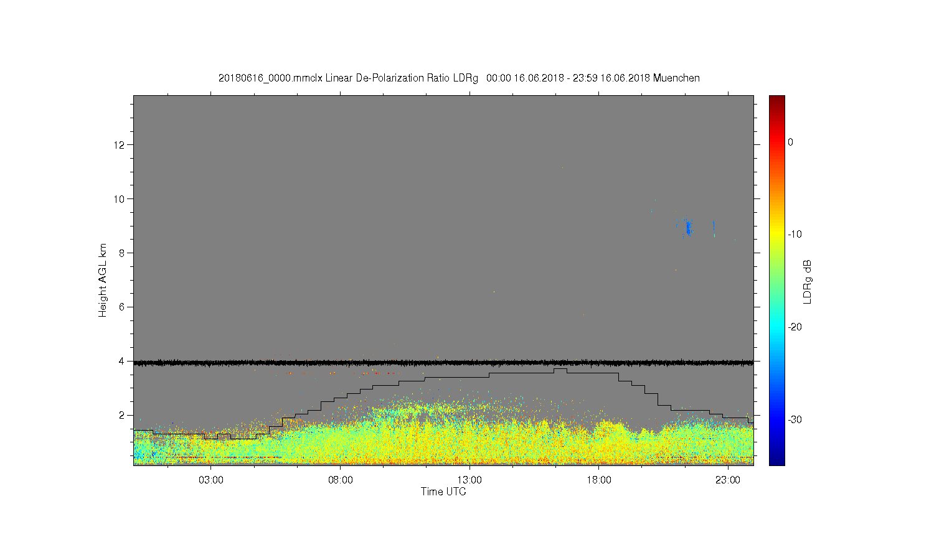The height and width of the screenshot is (560, 934).
Task: Click the 03:00 time tick label
Action: [x=211, y=480]
